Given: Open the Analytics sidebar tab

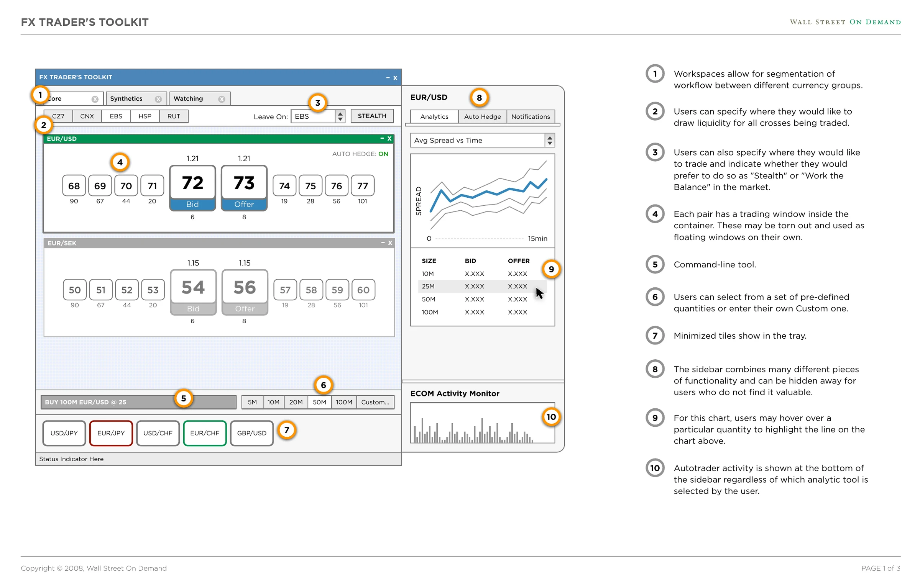Looking at the screenshot, I should (x=434, y=116).
